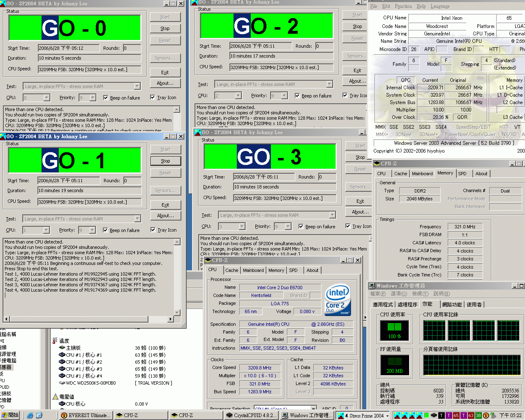Click the tray temperature icon showing 65
This screenshot has height=420, width=525.
(456, 415)
